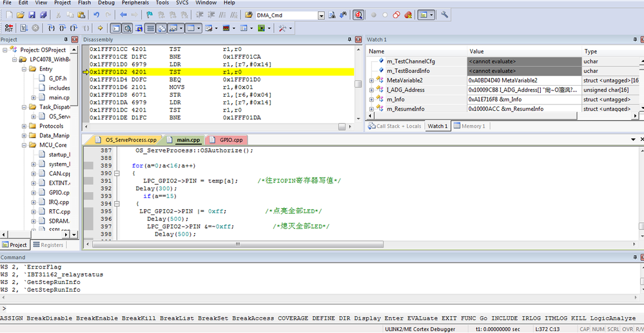Toggle the Watch Windows button

(173, 28)
